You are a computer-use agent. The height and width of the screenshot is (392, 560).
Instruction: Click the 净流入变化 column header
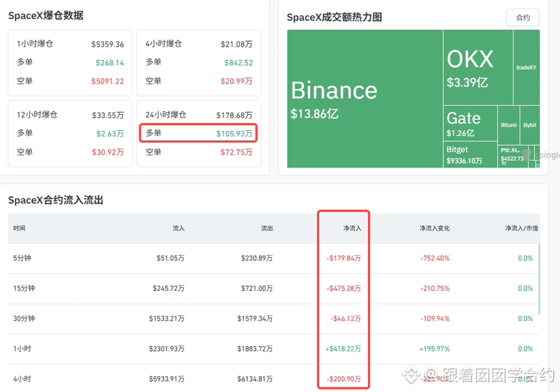434,228
